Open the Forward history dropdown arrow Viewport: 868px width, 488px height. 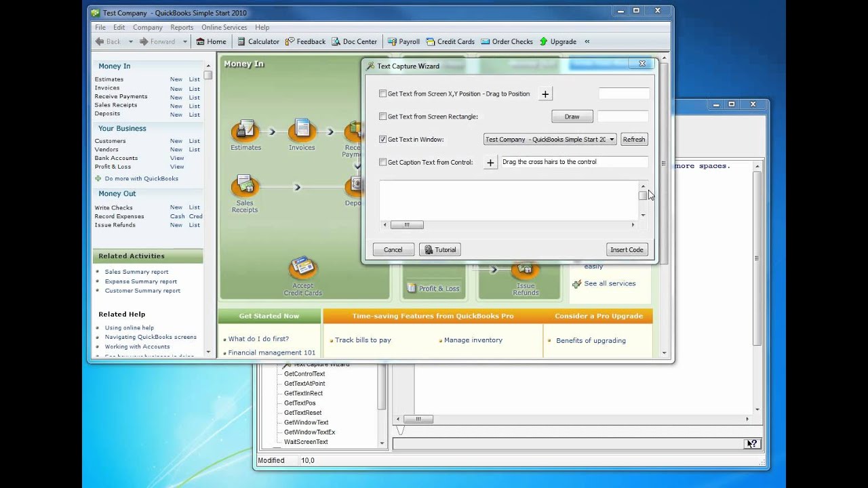pos(184,41)
